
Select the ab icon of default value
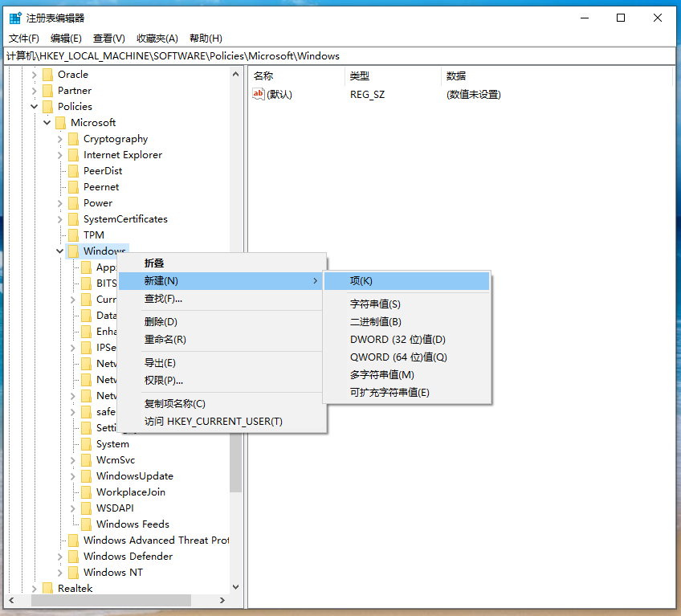click(x=258, y=94)
